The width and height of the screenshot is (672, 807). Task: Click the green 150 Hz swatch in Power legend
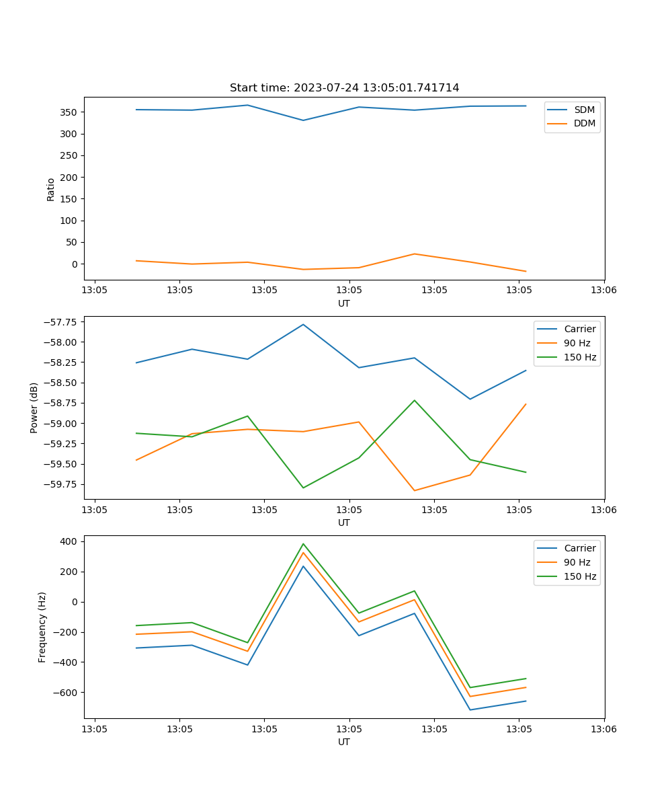pos(547,357)
